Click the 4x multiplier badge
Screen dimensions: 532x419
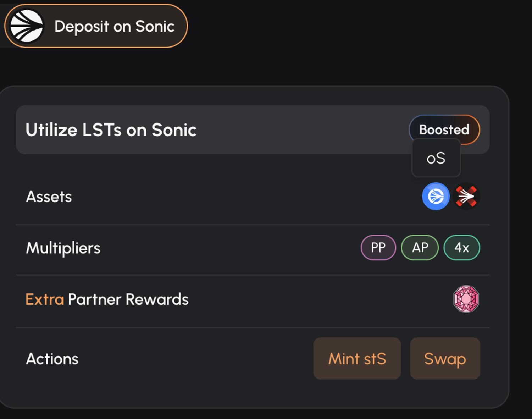pyautogui.click(x=462, y=248)
